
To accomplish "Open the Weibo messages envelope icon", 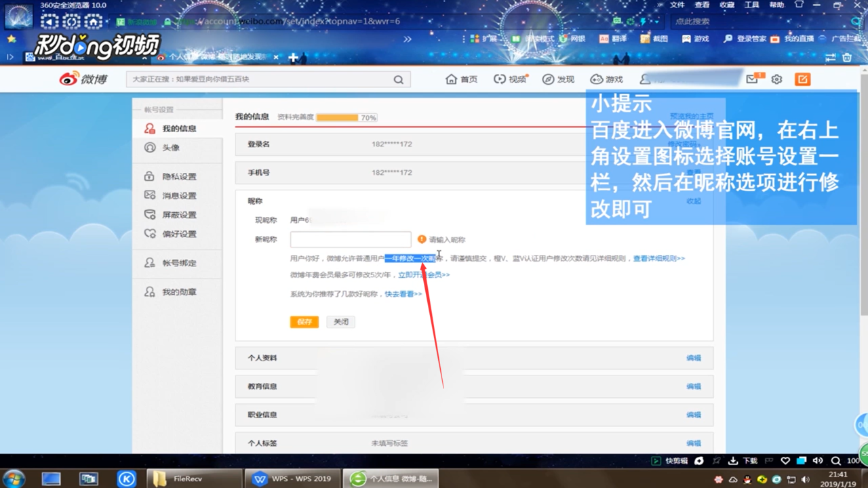I will click(752, 79).
